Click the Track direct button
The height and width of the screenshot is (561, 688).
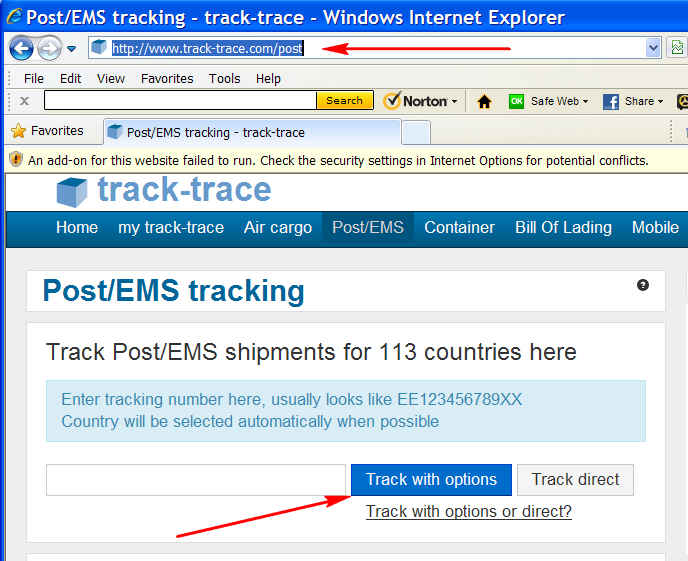point(575,479)
